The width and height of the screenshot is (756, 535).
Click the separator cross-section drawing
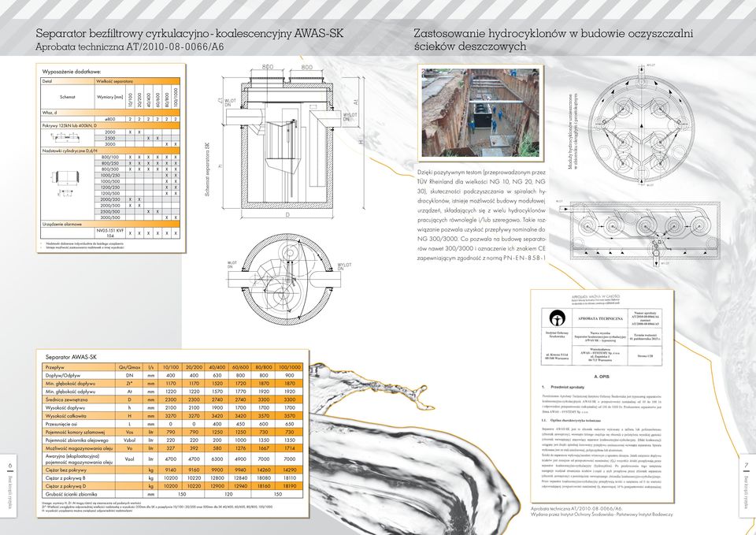tap(293, 143)
